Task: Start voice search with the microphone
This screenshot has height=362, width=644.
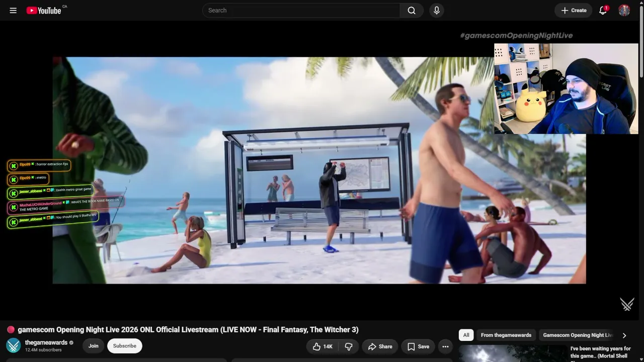Action: coord(437,10)
